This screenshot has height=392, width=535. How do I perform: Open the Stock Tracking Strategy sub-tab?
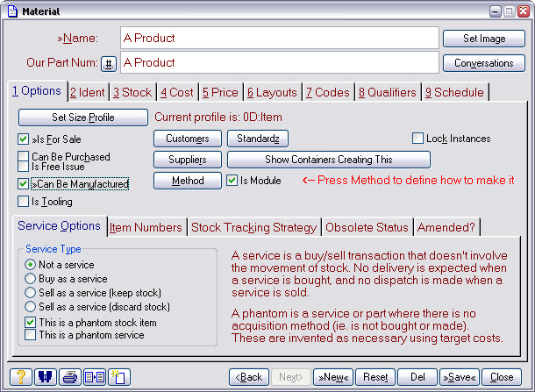pos(253,227)
